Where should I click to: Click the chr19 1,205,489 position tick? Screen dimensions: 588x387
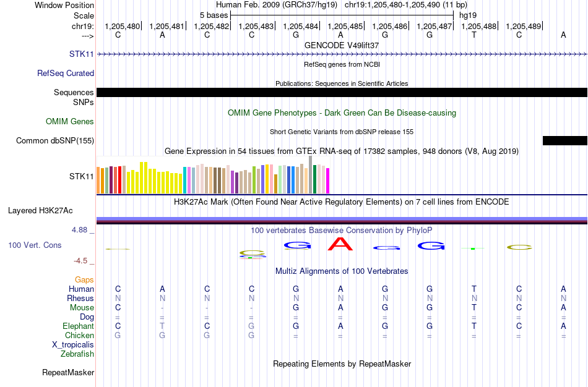pos(524,26)
